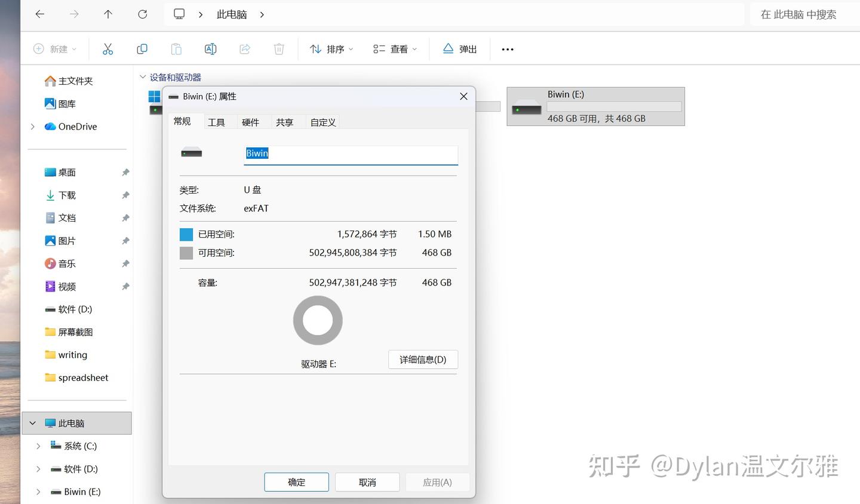Switch to the 硬件 tab
This screenshot has height=504, width=860.
pyautogui.click(x=250, y=122)
